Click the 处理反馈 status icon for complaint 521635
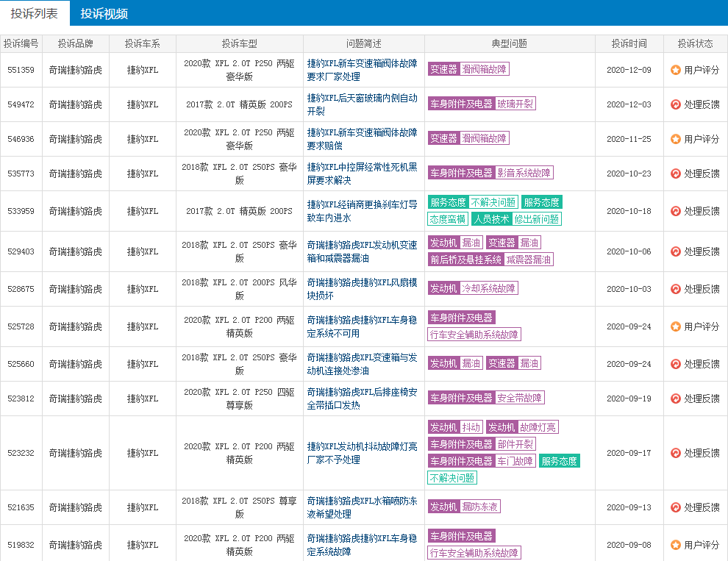The image size is (728, 561). [x=676, y=507]
